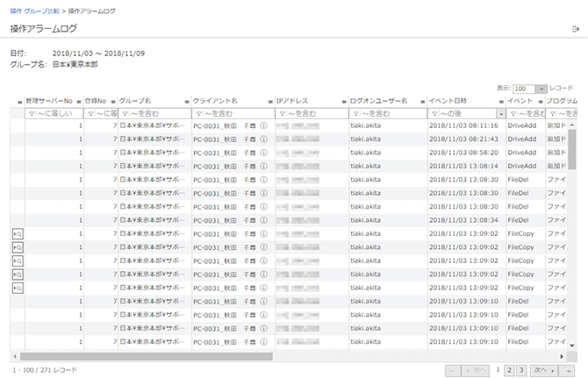The height and width of the screenshot is (378, 588).
Task: Go to page 3 of records
Action: coord(520,370)
